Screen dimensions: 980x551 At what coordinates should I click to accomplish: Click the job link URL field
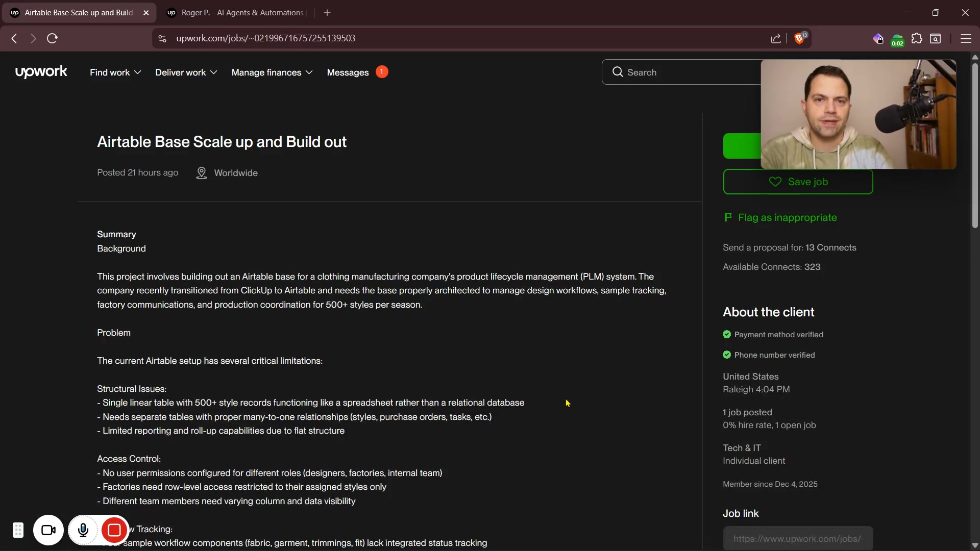pos(797,539)
